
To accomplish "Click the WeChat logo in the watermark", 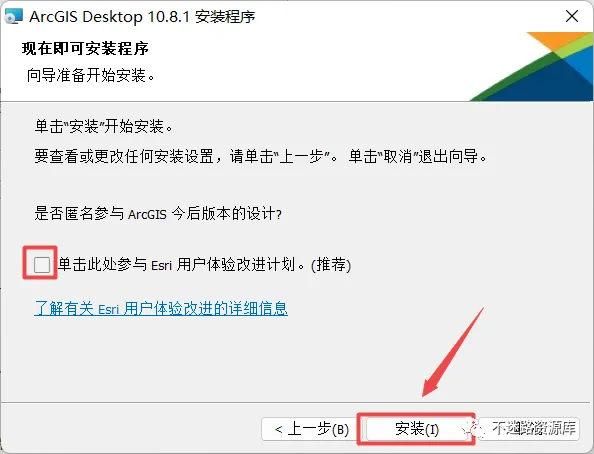I will click(474, 429).
